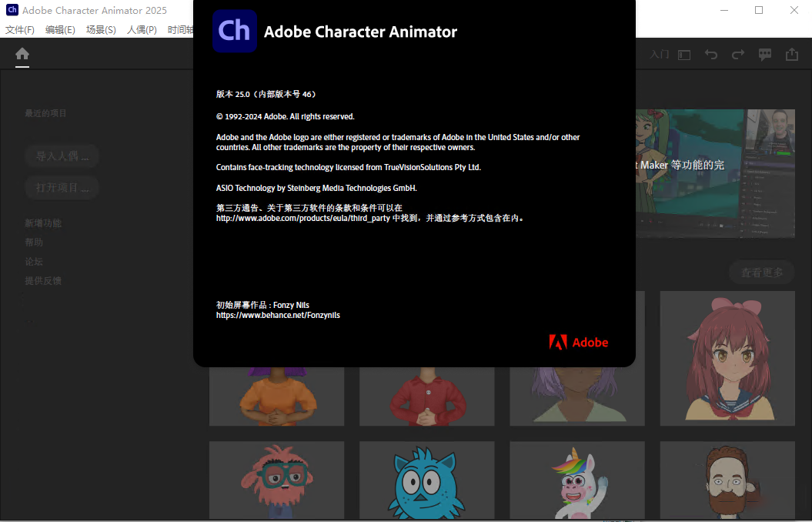
Task: Open the 提供反馈 link
Action: [x=43, y=281]
